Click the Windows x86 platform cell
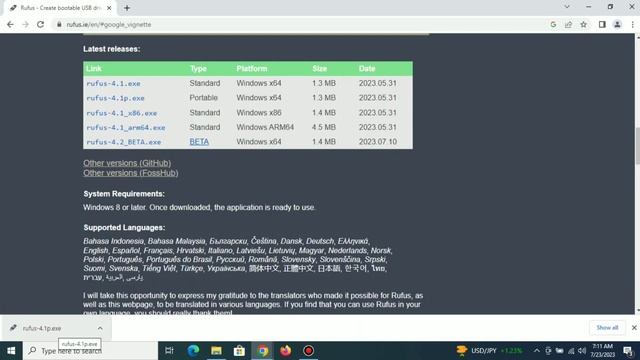The height and width of the screenshot is (360, 640). 259,113
